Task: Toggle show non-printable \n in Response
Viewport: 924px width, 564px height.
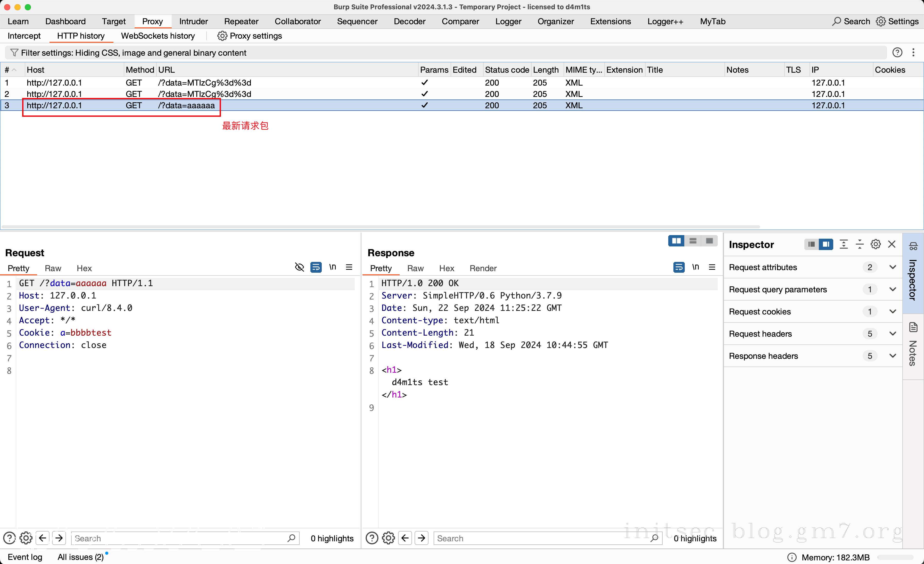Action: click(695, 267)
